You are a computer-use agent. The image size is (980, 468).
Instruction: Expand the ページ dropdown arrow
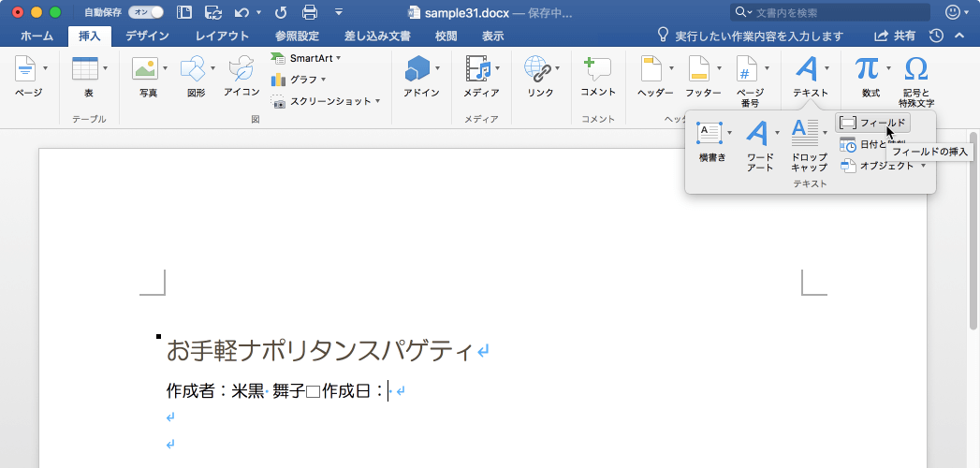(45, 67)
